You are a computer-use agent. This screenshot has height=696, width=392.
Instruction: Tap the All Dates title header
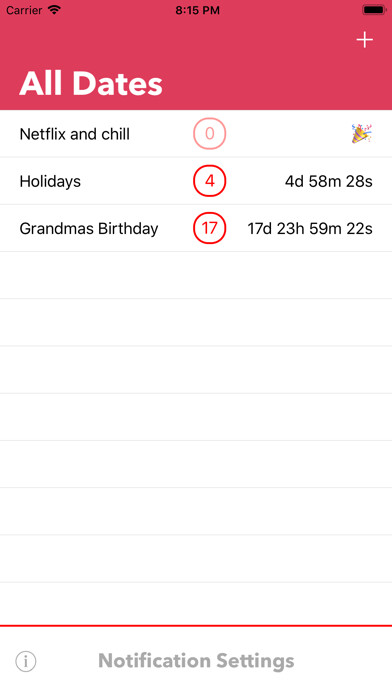91,83
